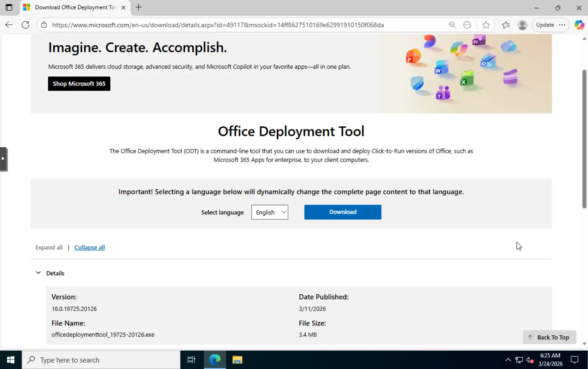The image size is (588, 369).
Task: Refresh the page with reload icon
Action: tap(25, 25)
